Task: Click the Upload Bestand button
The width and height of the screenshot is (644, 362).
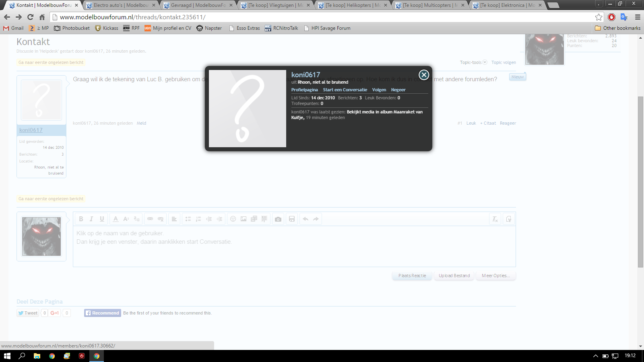Action: coord(454,276)
